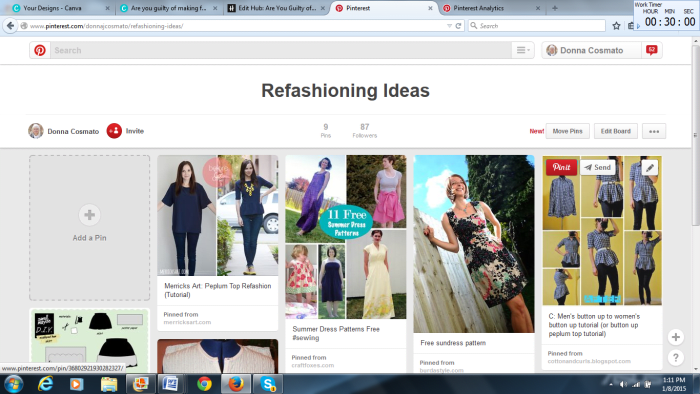Image resolution: width=700 pixels, height=394 pixels.
Task: Click the floating plus button at right
Action: pos(675,337)
